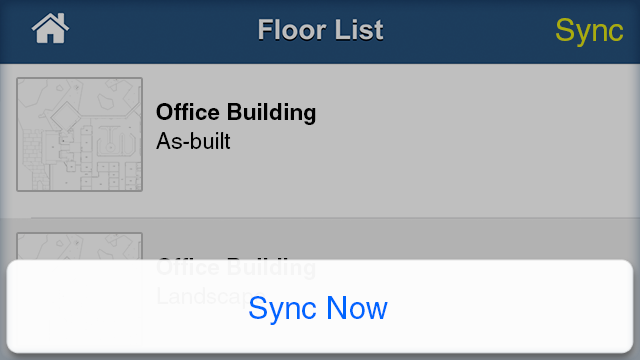Click the divider line below the As-built row
Screen dimensions: 640x360
[335, 218]
